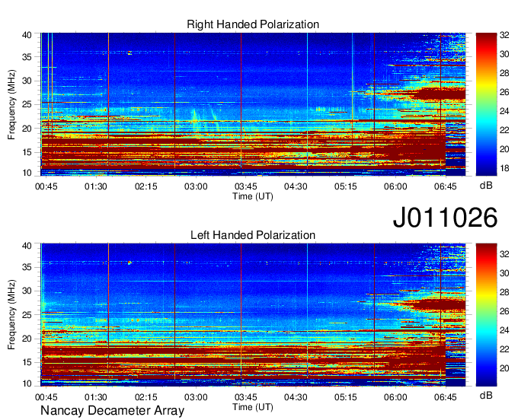The height and width of the screenshot is (420, 518).
Task: Click the "Right Handed Polarization" title
Action: (253, 24)
